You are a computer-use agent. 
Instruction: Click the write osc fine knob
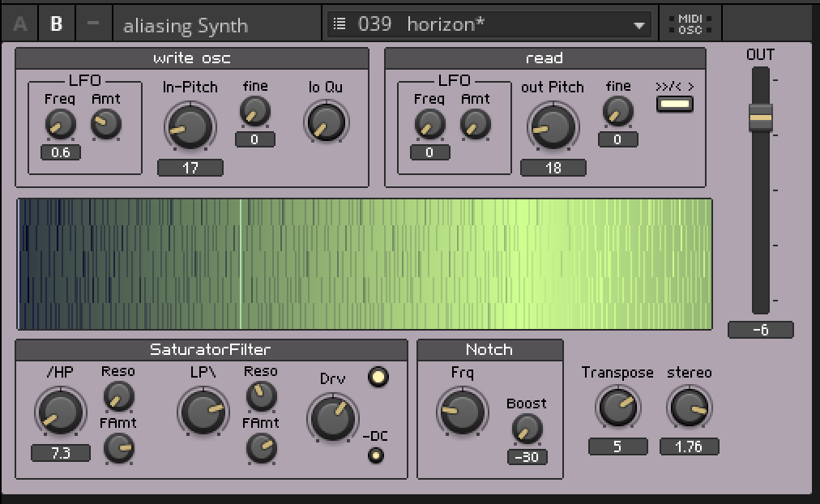pyautogui.click(x=254, y=111)
